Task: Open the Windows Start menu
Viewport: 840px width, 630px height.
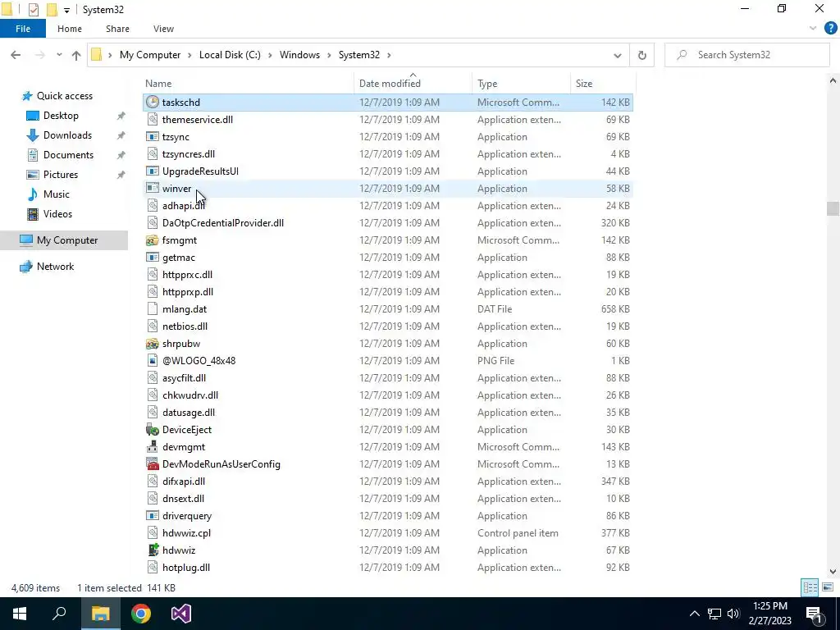Action: click(20, 614)
